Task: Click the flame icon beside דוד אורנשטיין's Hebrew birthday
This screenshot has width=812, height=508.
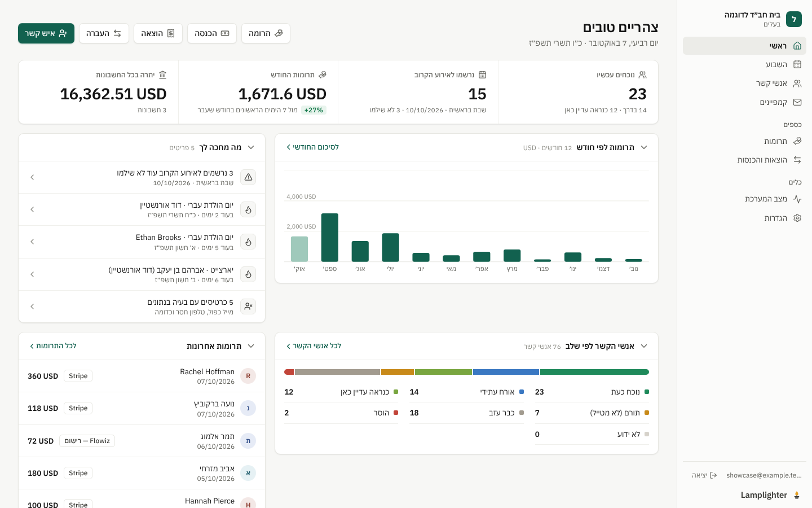Action: click(x=248, y=209)
